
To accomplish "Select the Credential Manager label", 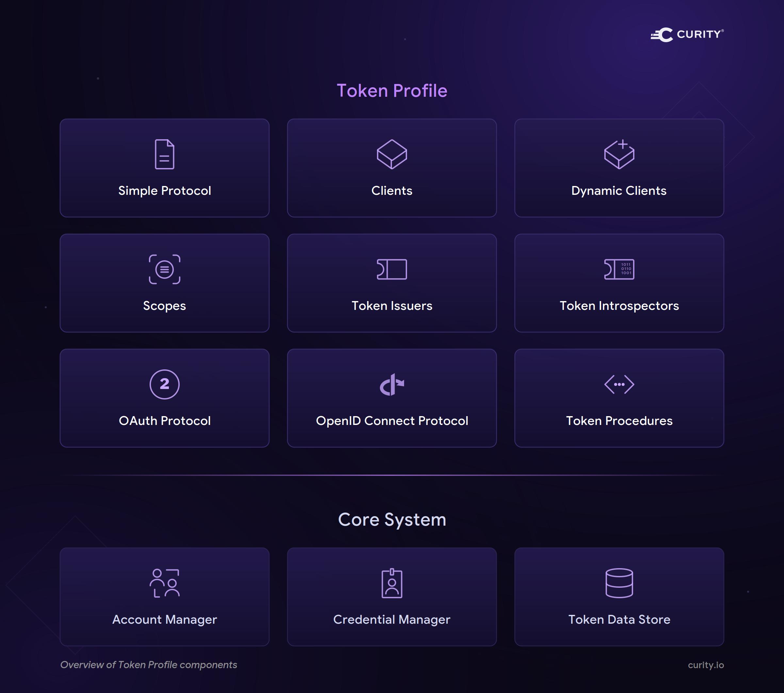I will point(392,620).
